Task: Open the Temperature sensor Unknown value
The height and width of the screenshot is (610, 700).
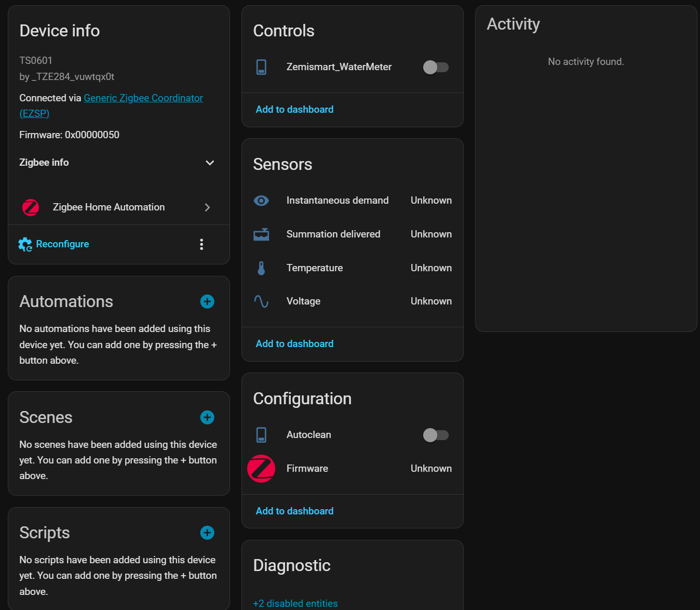Action: click(430, 268)
